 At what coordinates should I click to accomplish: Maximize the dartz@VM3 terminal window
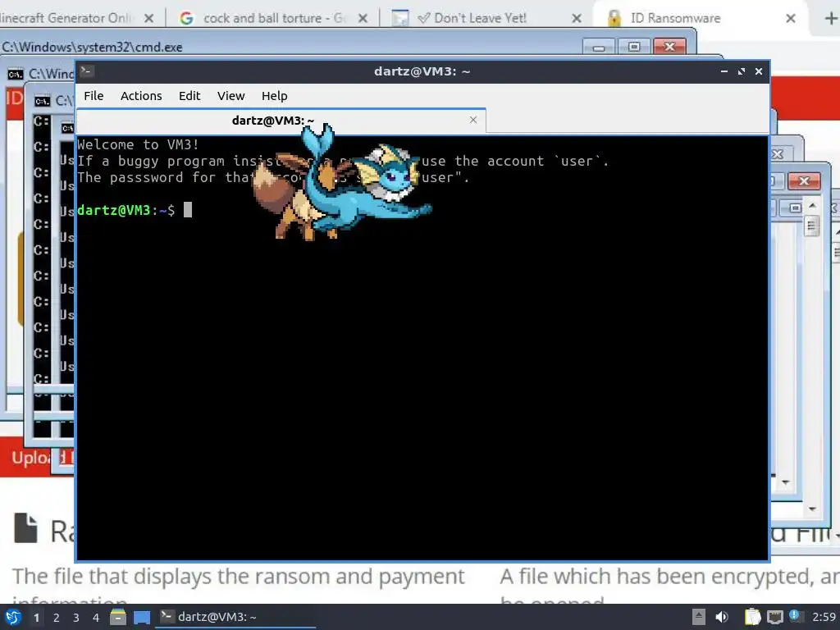click(742, 71)
